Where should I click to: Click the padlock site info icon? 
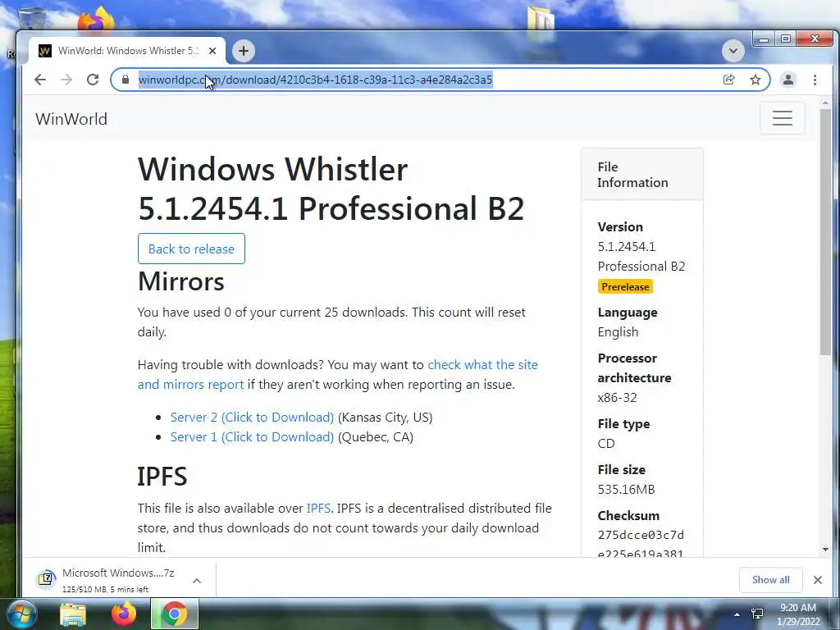[x=126, y=80]
